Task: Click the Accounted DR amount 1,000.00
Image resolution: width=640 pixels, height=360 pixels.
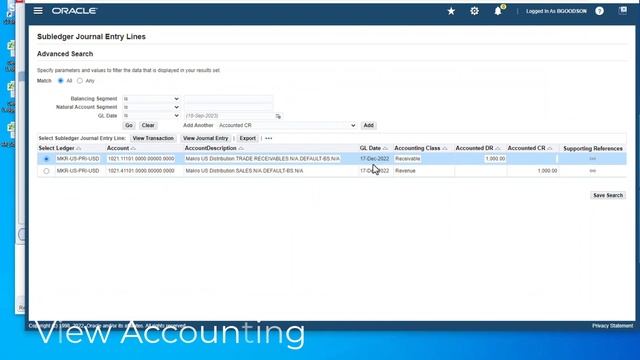Action: coord(495,159)
